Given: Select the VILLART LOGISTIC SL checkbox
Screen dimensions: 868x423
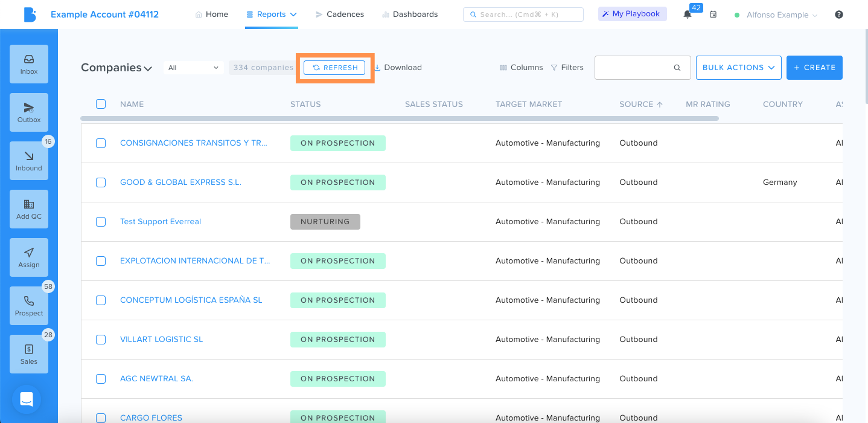Looking at the screenshot, I should (x=101, y=340).
